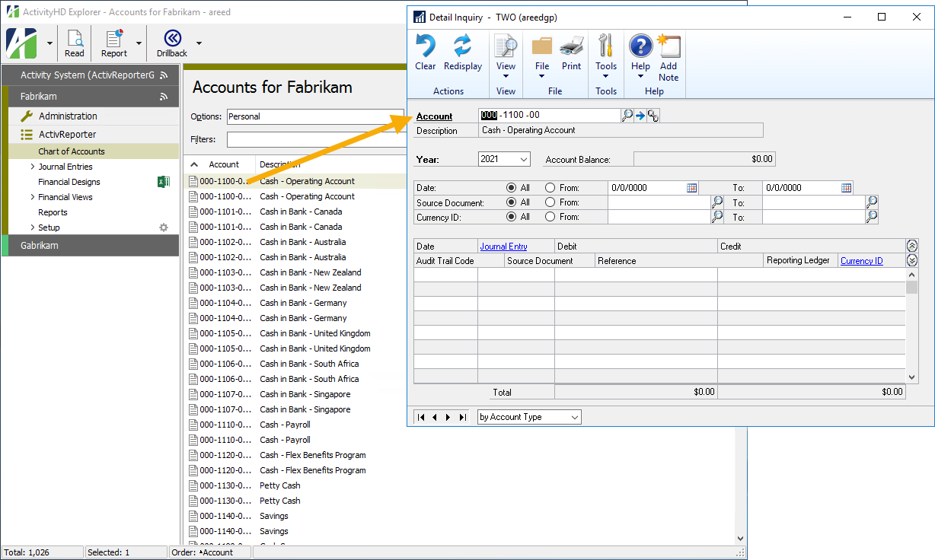The image size is (935, 560).
Task: Expand the Setup tree node
Action: tap(32, 228)
